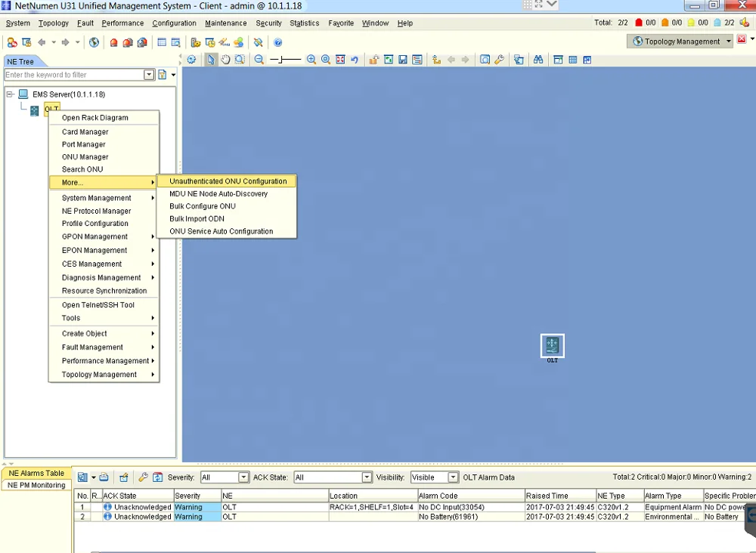This screenshot has width=756, height=553.
Task: Open the Maintenance menu in menu bar
Action: pyautogui.click(x=225, y=23)
